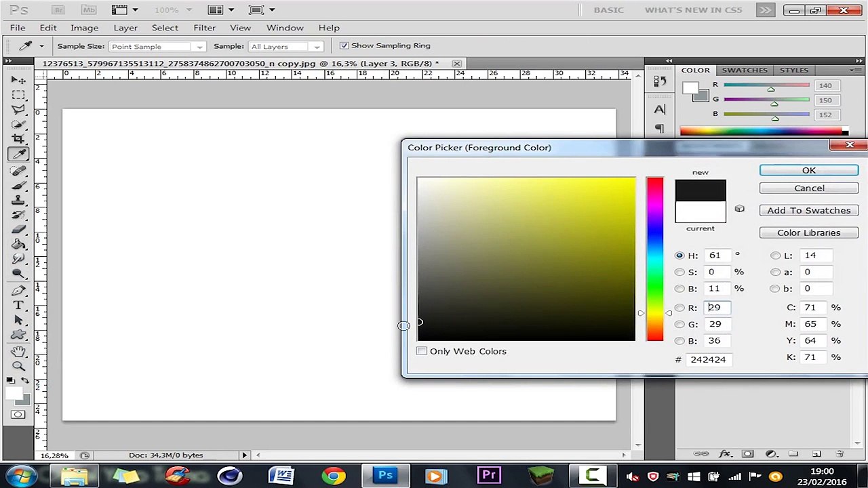Select the History Brush tool
868x488 pixels.
[x=18, y=216]
